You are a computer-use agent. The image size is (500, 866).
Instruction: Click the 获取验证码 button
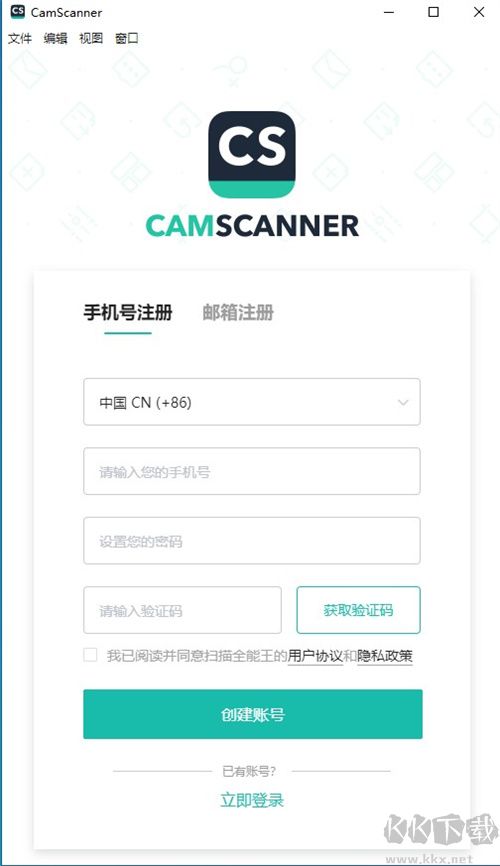[x=359, y=610]
